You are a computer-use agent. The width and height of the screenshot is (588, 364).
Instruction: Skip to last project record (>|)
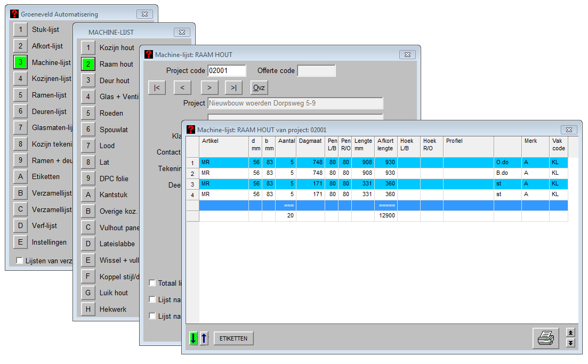coord(233,87)
